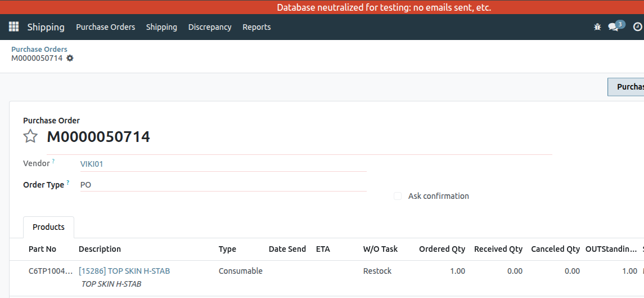Open the chat messages icon
The image size is (644, 298).
pyautogui.click(x=613, y=27)
